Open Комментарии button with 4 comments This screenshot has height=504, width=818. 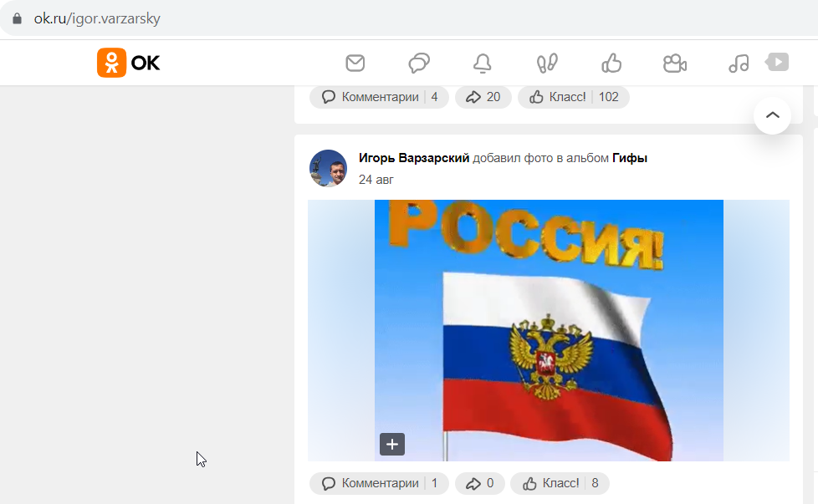click(379, 97)
